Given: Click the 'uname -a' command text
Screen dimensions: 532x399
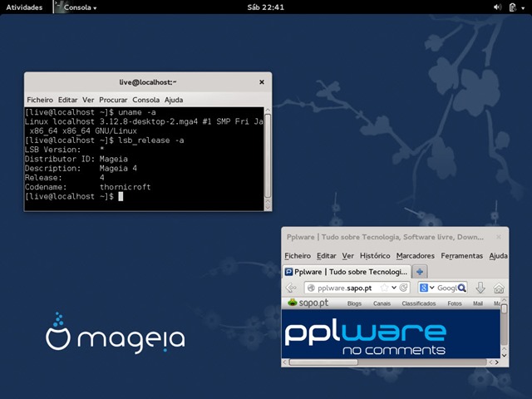Looking at the screenshot, I should 137,112.
